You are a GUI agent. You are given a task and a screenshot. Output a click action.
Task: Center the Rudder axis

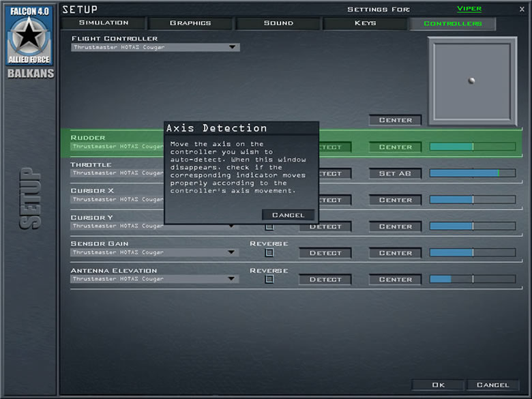[396, 147]
